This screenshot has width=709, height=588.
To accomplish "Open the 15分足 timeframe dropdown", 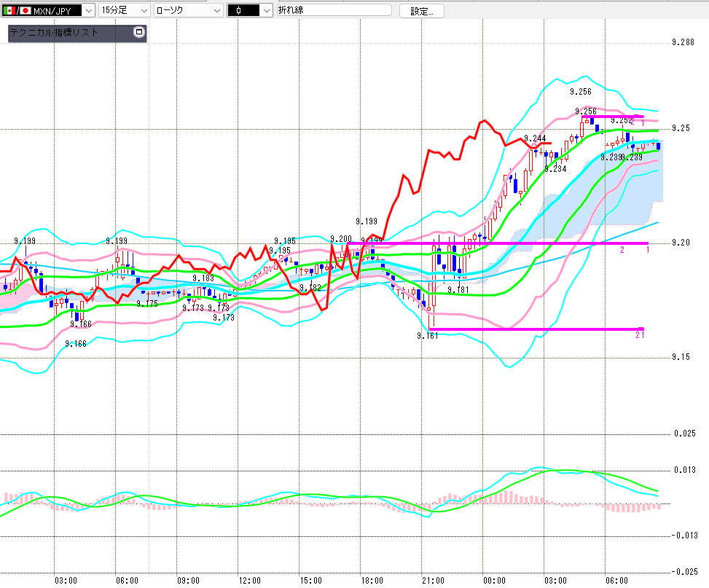I will (125, 10).
